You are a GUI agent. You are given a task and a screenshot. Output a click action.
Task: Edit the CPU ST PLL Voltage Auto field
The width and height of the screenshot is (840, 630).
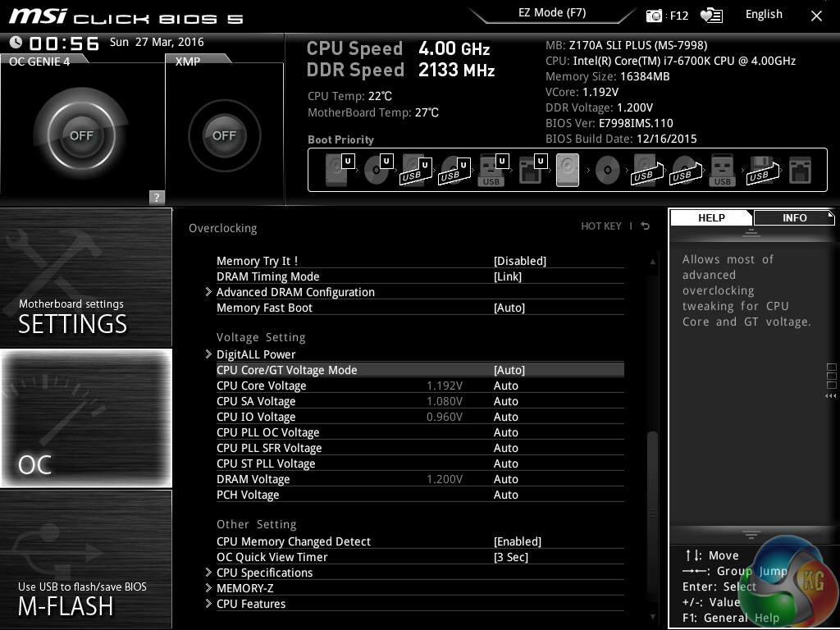point(505,463)
